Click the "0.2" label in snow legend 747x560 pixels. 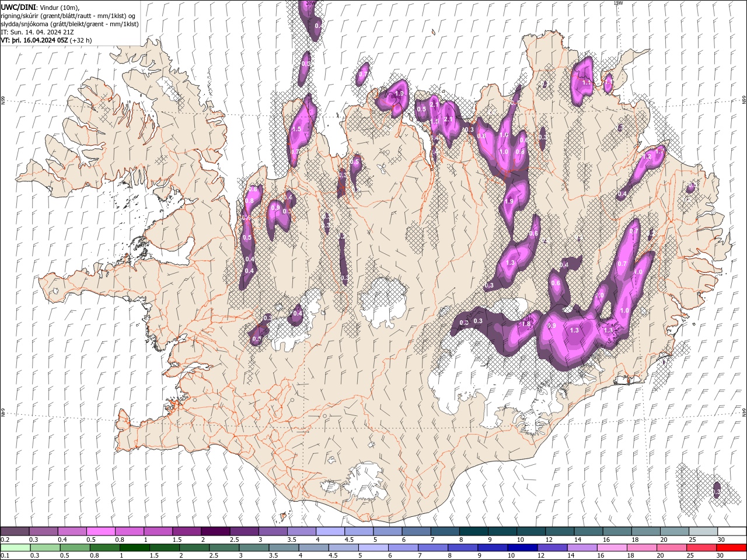point(5,540)
